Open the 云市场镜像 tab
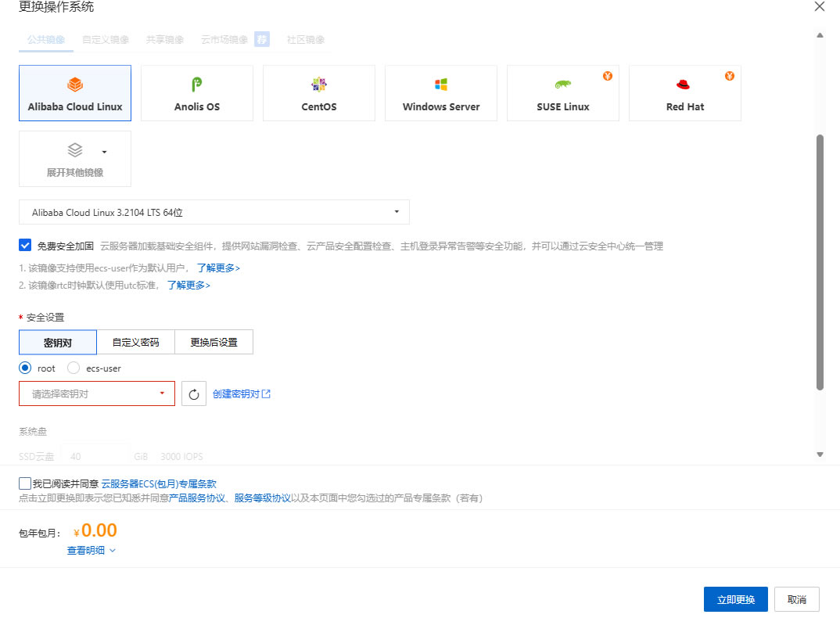840x636 pixels. pos(224,40)
